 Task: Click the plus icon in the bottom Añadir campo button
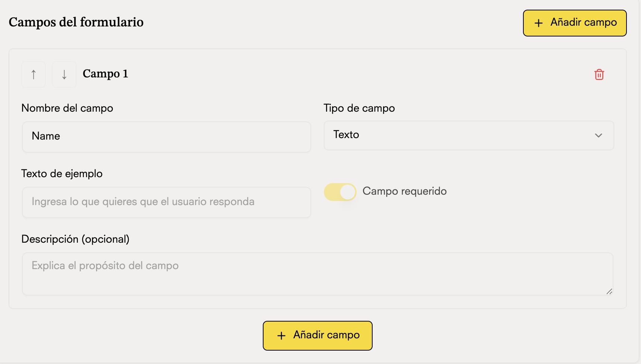click(281, 335)
